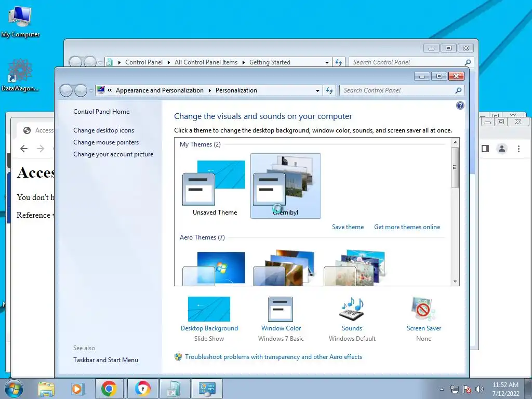This screenshot has height=399, width=532.
Task: Open My Computer desktop icon
Action: (x=20, y=21)
